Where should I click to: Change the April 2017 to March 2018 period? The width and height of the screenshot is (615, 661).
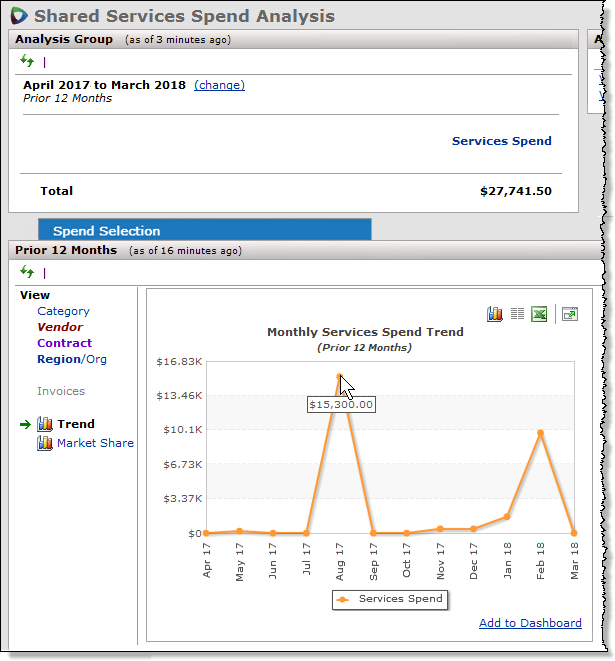point(219,85)
